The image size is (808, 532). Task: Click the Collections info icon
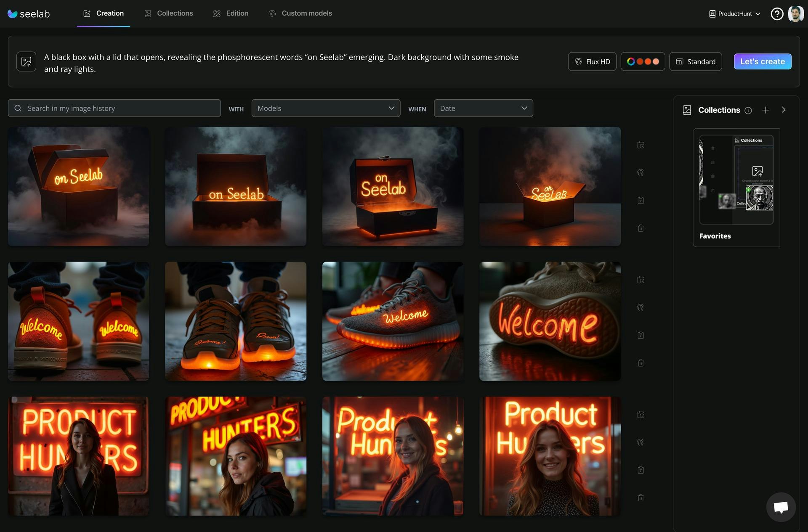(x=748, y=111)
